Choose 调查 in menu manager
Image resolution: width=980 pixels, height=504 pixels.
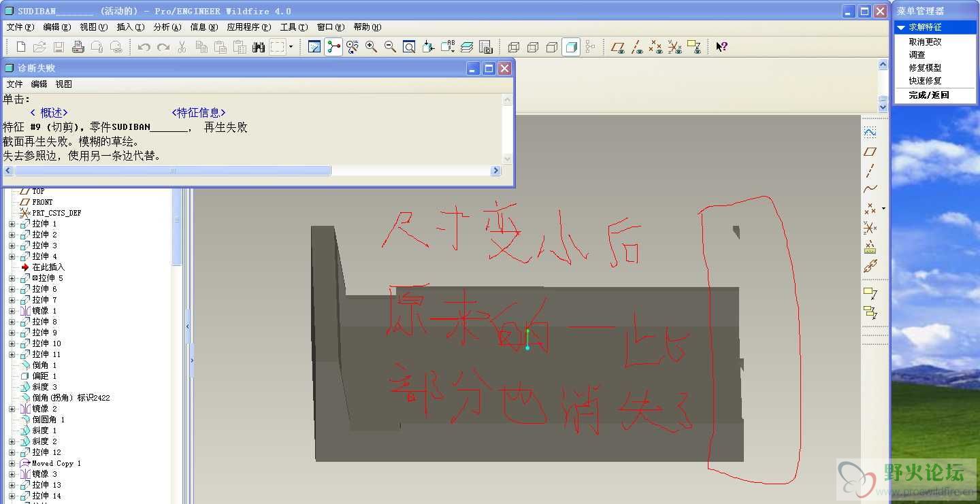(x=917, y=54)
